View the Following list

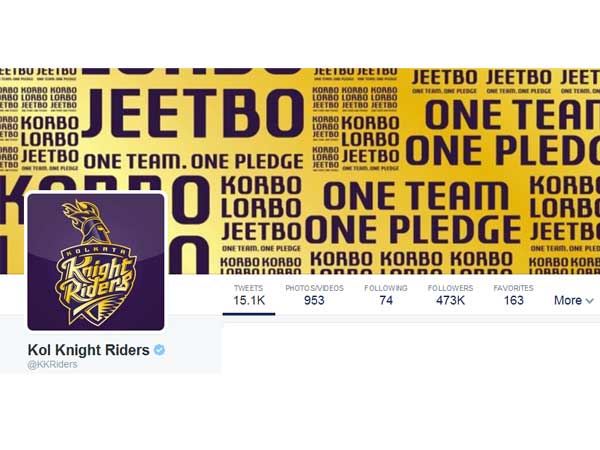click(x=386, y=295)
